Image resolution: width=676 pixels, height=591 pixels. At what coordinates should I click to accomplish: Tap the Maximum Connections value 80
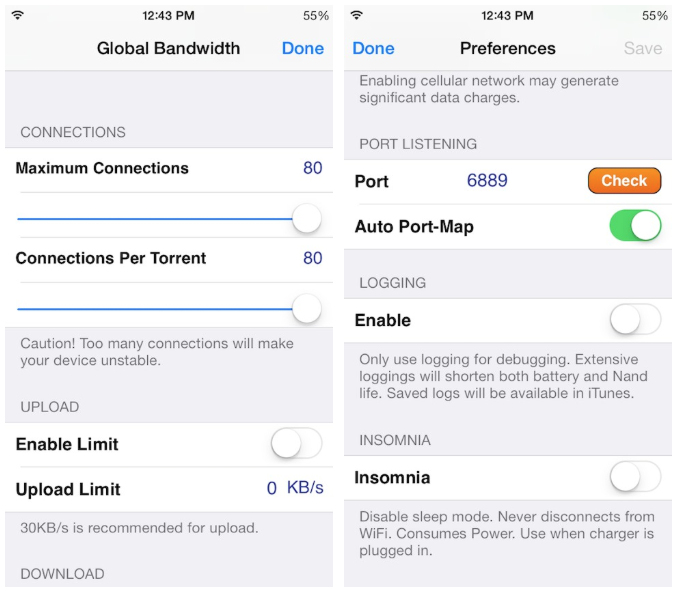click(313, 168)
